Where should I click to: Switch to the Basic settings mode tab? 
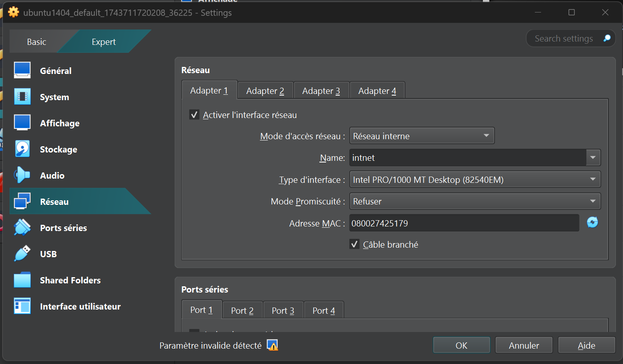tap(37, 42)
